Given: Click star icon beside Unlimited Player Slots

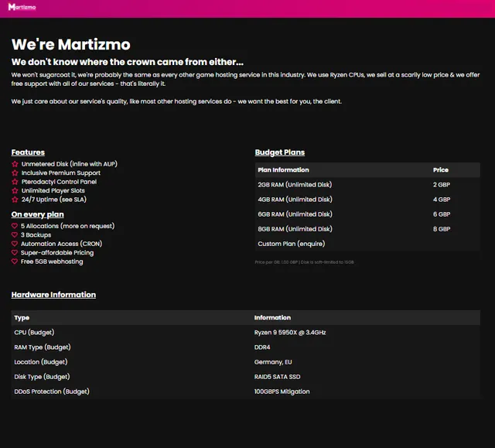Looking at the screenshot, I should [x=15, y=190].
